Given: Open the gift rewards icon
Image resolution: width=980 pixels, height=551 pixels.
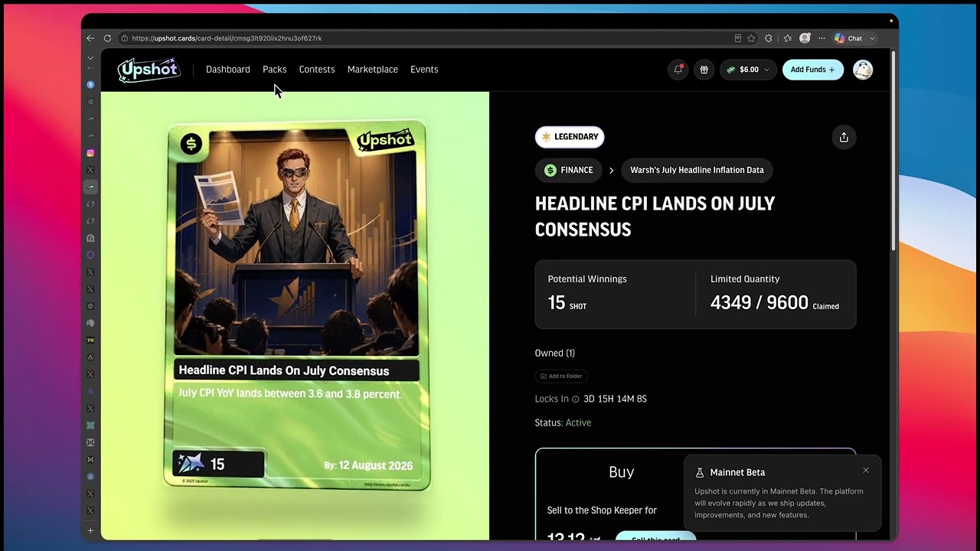Looking at the screenshot, I should tap(704, 70).
